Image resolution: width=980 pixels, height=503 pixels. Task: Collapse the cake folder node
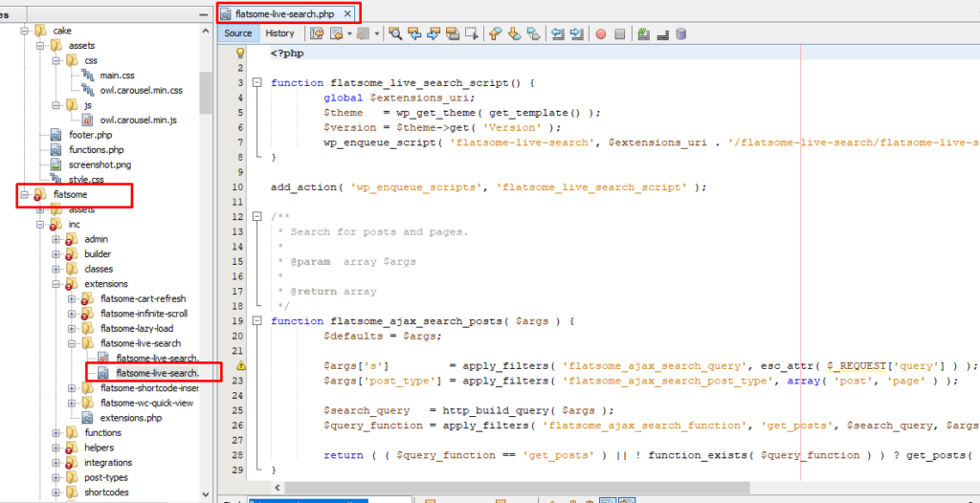(25, 30)
